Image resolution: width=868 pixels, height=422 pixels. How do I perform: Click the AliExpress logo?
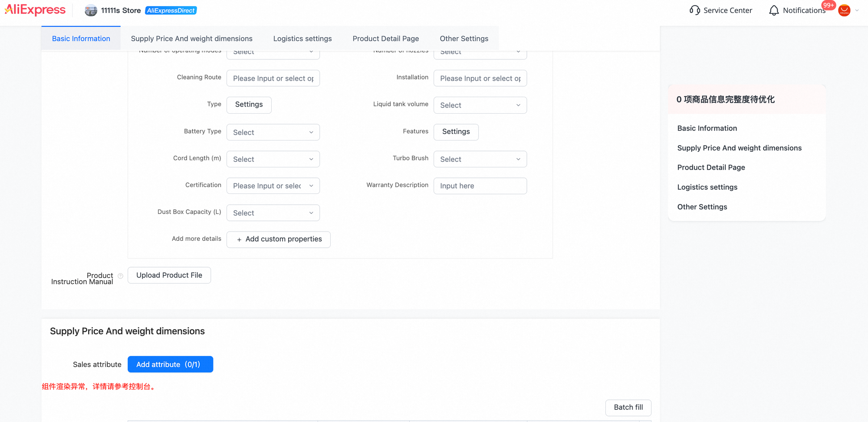tap(35, 10)
